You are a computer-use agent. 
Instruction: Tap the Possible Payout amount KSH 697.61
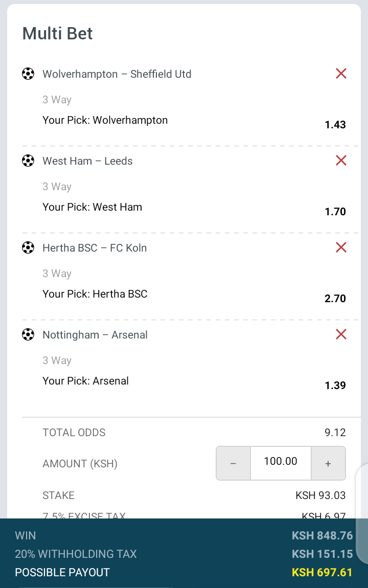(x=322, y=572)
